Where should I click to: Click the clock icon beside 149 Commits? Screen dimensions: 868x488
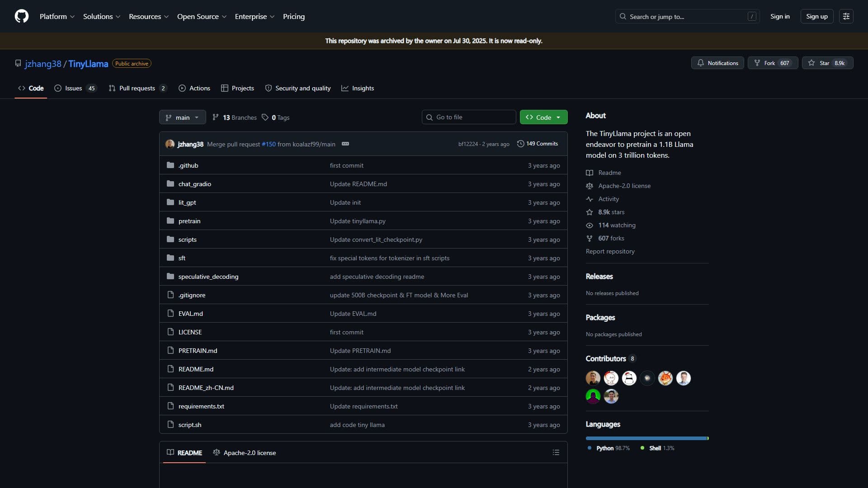click(x=520, y=144)
